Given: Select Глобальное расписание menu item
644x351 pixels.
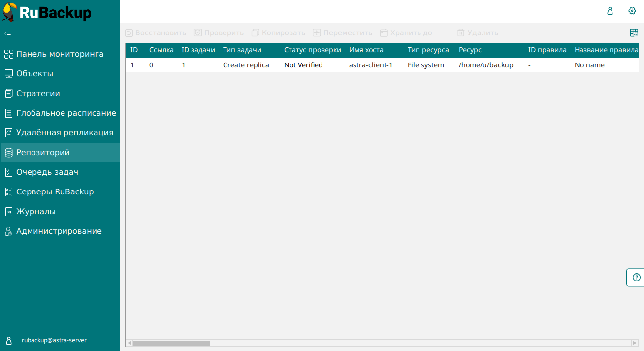Looking at the screenshot, I should click(66, 113).
